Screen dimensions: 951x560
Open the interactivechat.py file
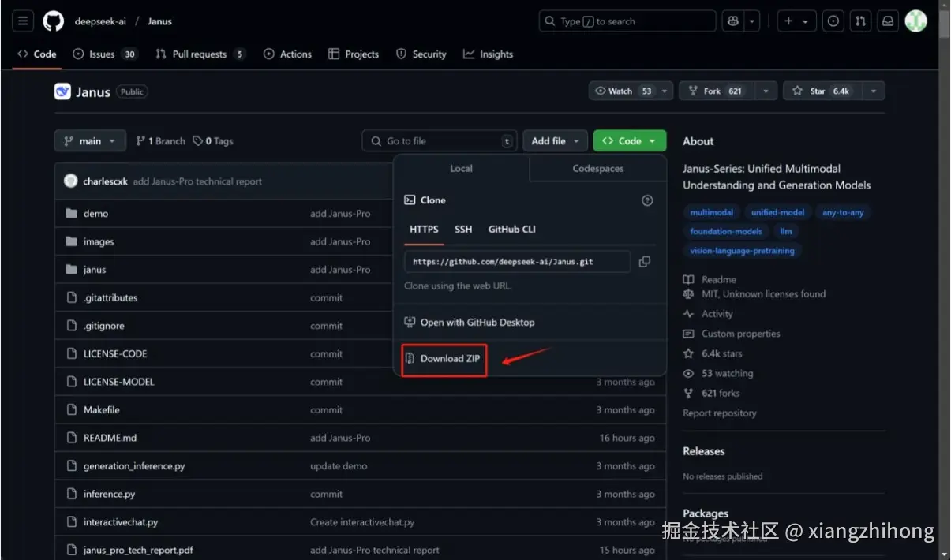click(121, 522)
